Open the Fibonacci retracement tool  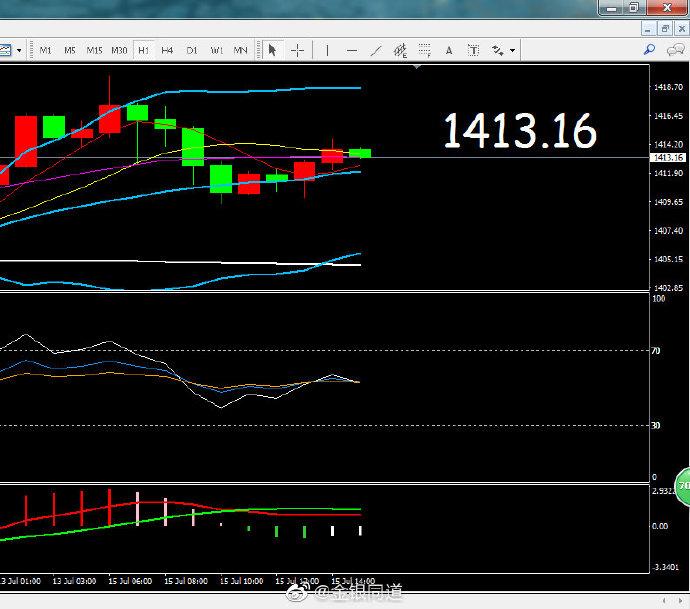pyautogui.click(x=425, y=51)
